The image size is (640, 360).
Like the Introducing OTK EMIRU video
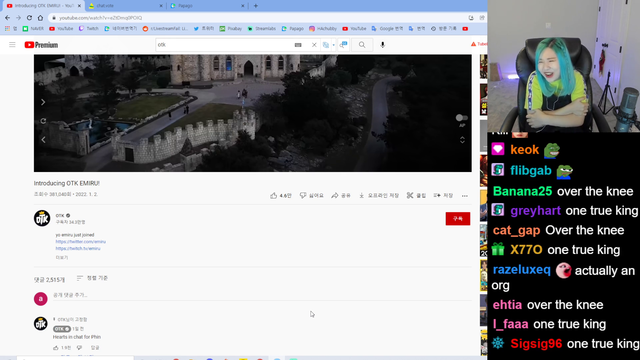click(281, 196)
